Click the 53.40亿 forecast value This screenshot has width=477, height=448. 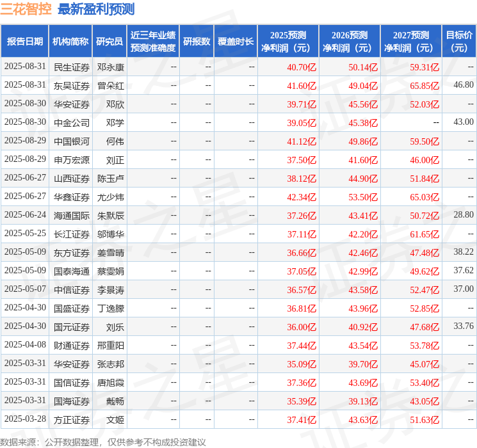pyautogui.click(x=424, y=383)
